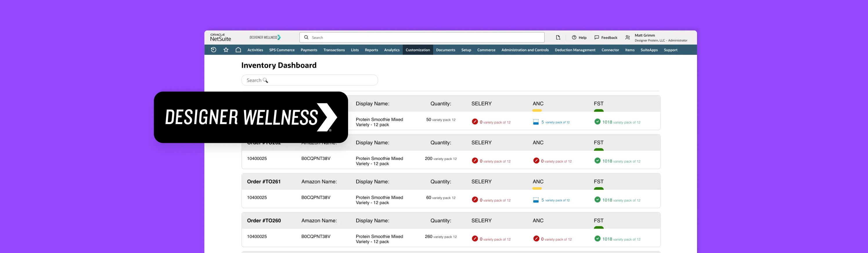
Task: Click the Help question mark icon
Action: coord(574,37)
